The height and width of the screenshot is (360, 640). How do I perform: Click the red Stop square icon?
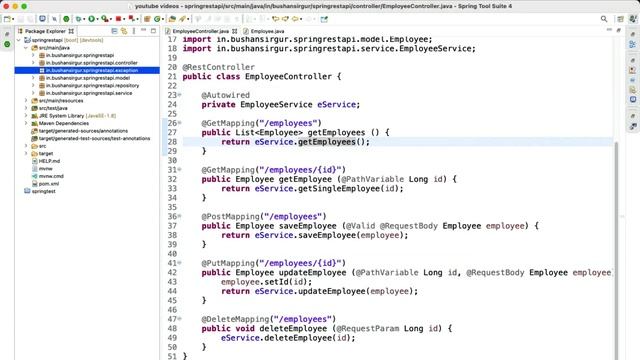click(118, 19)
